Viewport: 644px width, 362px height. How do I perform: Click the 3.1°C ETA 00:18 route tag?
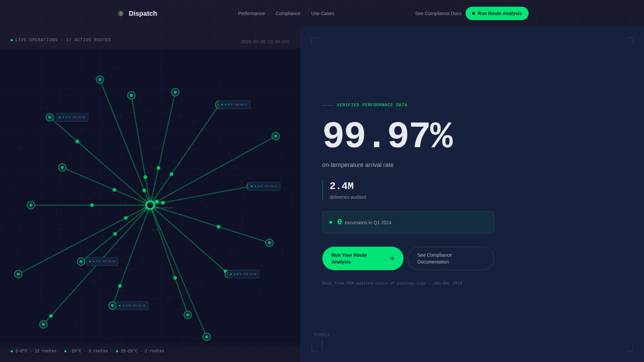72,117
